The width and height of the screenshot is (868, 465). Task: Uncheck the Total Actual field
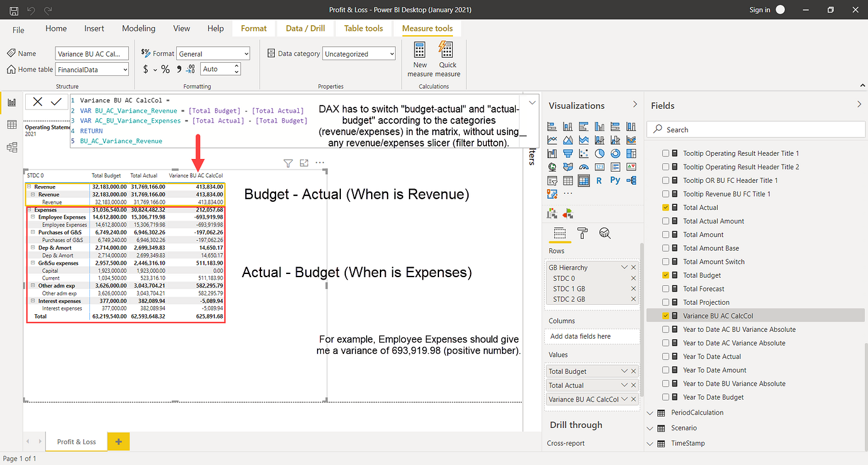[x=665, y=207]
